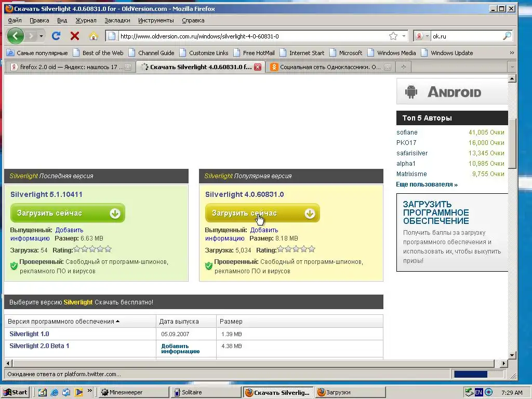Bookmark this page with the star icon

(x=393, y=36)
